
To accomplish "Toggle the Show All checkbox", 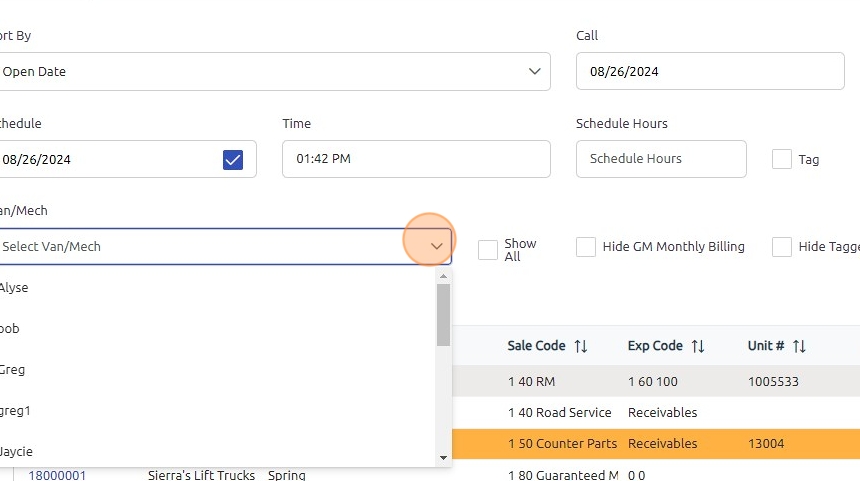I will [x=488, y=250].
